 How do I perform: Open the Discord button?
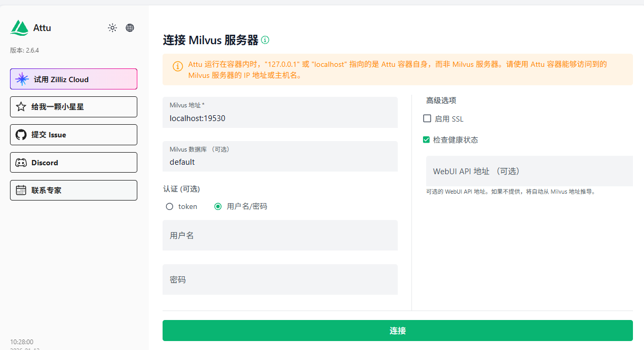click(x=74, y=163)
